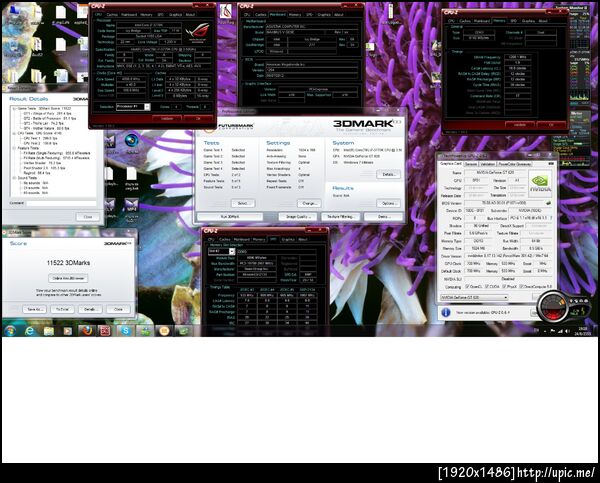The width and height of the screenshot is (600, 483).
Task: Click the NVIDIA logo in GPU-Z
Action: coord(540,184)
